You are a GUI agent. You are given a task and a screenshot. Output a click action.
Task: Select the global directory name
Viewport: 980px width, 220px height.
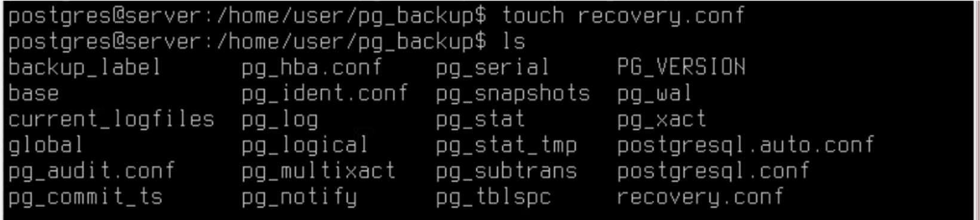tap(46, 145)
